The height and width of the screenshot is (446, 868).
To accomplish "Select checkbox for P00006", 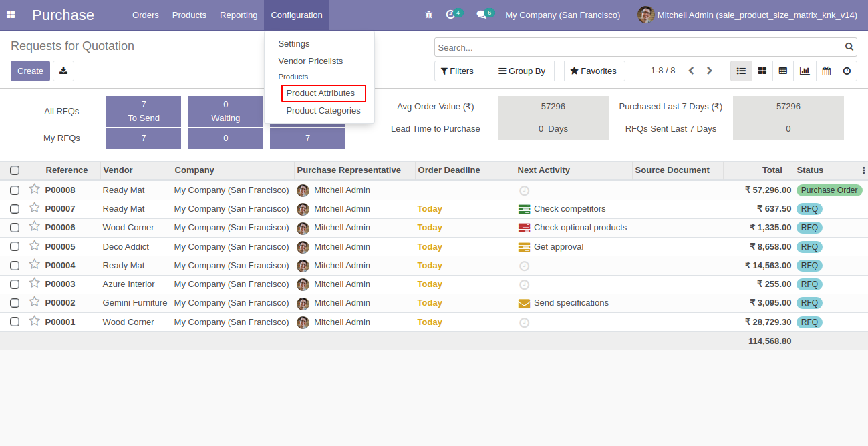I will tap(15, 228).
